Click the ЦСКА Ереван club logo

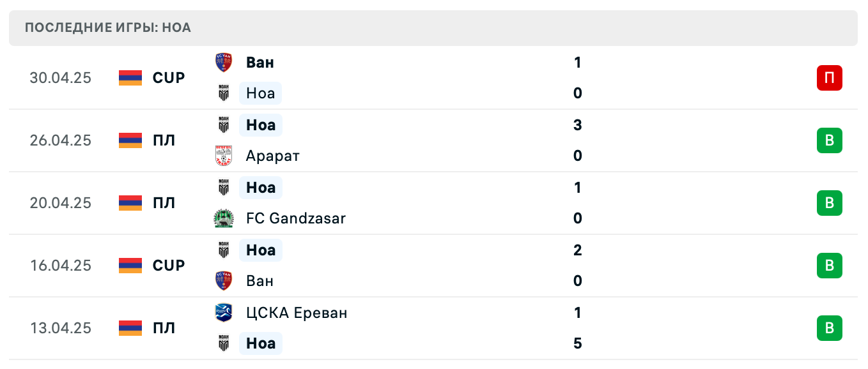(x=224, y=313)
